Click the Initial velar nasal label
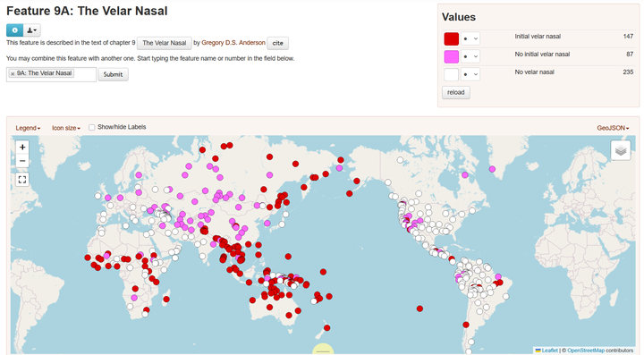The width and height of the screenshot is (644, 355). point(538,36)
